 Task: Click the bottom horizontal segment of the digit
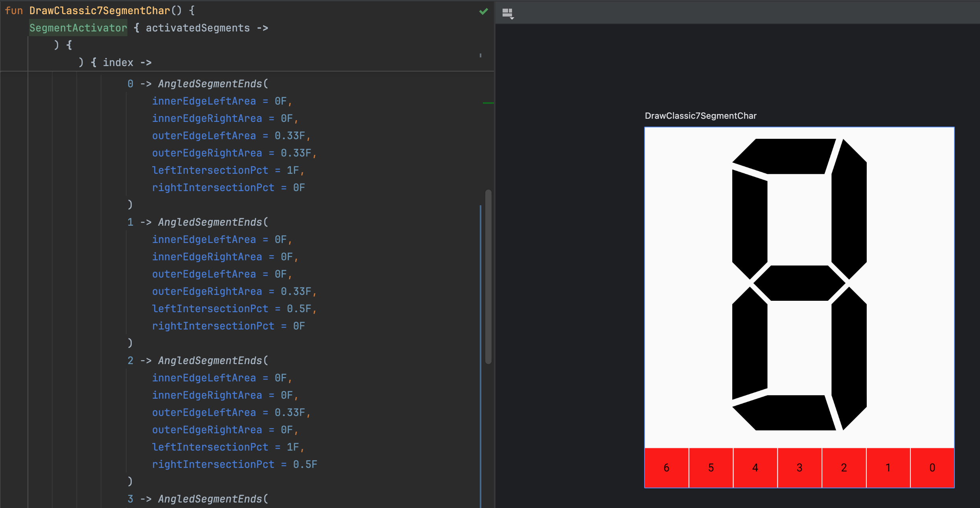(x=785, y=412)
